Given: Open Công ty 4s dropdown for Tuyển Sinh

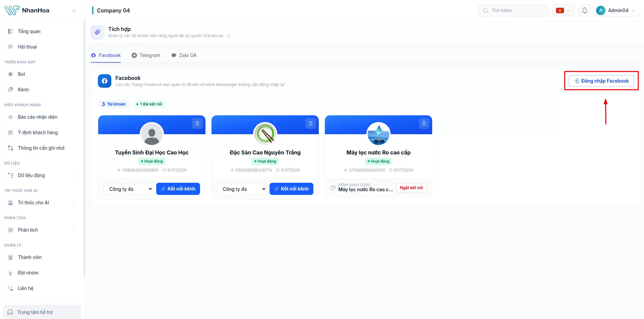Looking at the screenshot, I should [129, 189].
